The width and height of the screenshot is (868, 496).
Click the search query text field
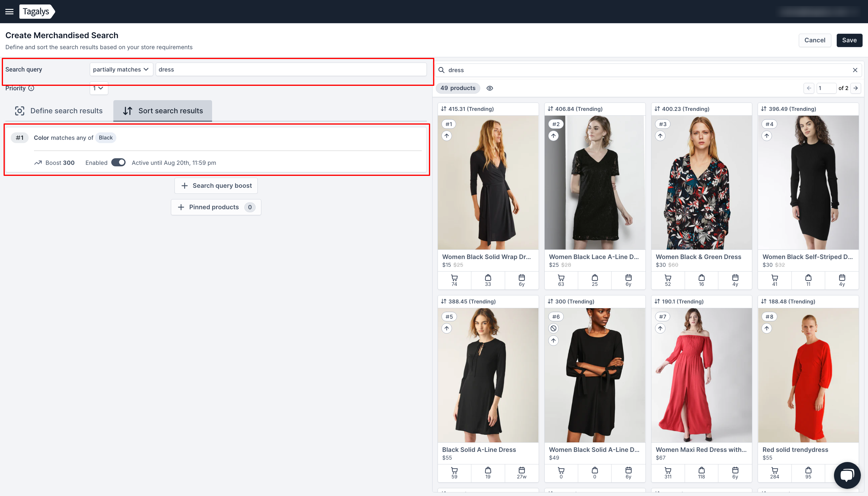(291, 69)
